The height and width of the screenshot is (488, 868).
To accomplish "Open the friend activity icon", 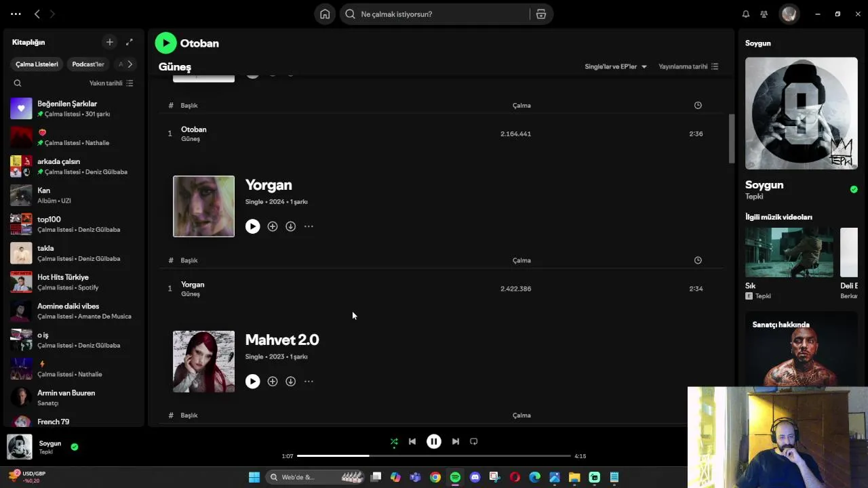I will [x=764, y=14].
